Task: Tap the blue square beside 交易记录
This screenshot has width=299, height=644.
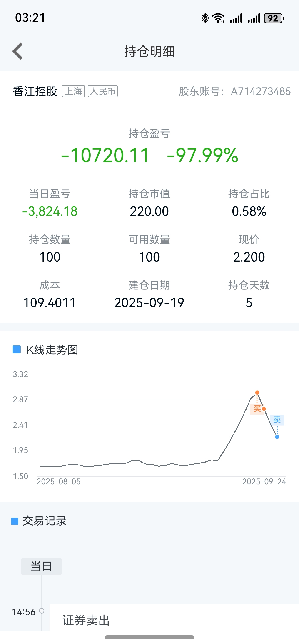Action: tap(15, 521)
